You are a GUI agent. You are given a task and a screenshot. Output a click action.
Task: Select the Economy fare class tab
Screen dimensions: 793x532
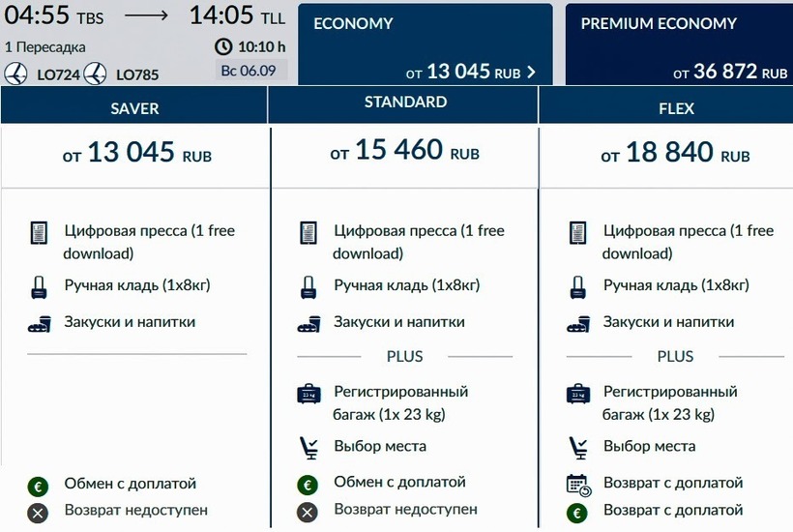click(426, 44)
